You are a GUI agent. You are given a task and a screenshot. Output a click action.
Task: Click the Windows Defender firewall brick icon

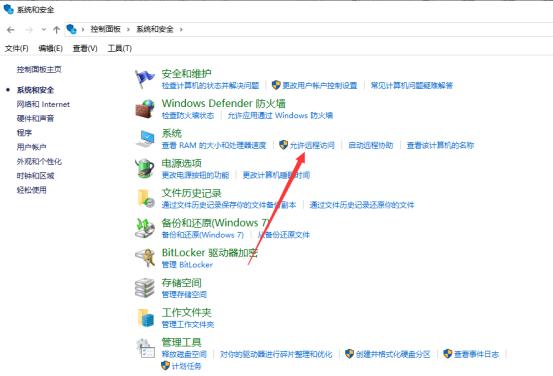[x=145, y=108]
